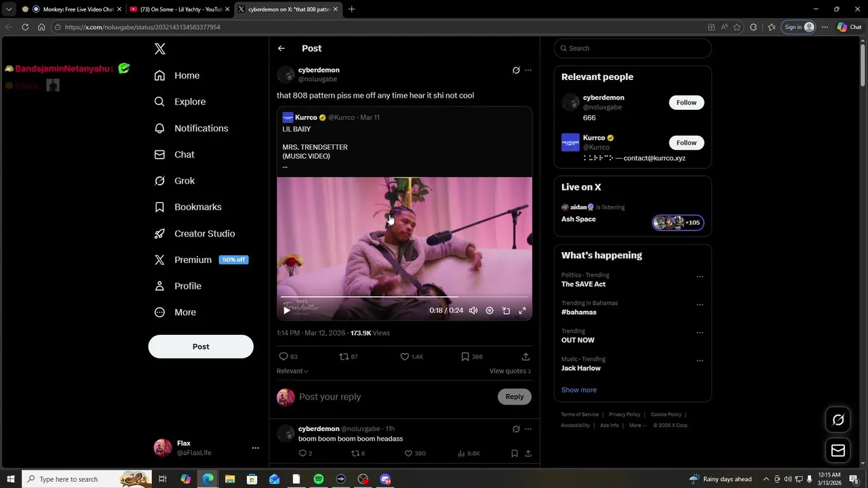Open Explore in the sidebar
This screenshot has width=868, height=488.
click(180, 102)
